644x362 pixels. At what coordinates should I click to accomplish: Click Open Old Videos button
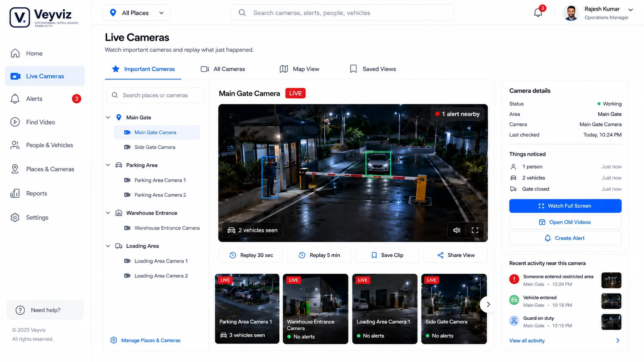coord(565,222)
